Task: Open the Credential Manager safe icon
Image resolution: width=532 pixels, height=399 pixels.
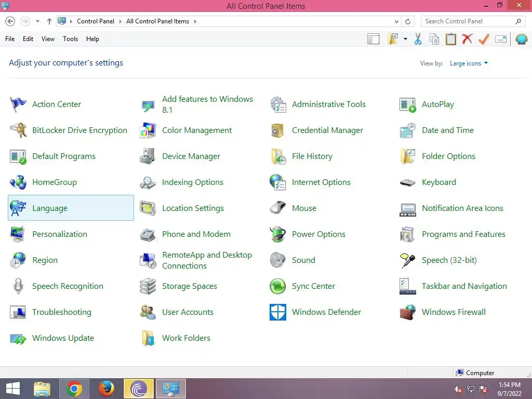Action: pos(278,130)
